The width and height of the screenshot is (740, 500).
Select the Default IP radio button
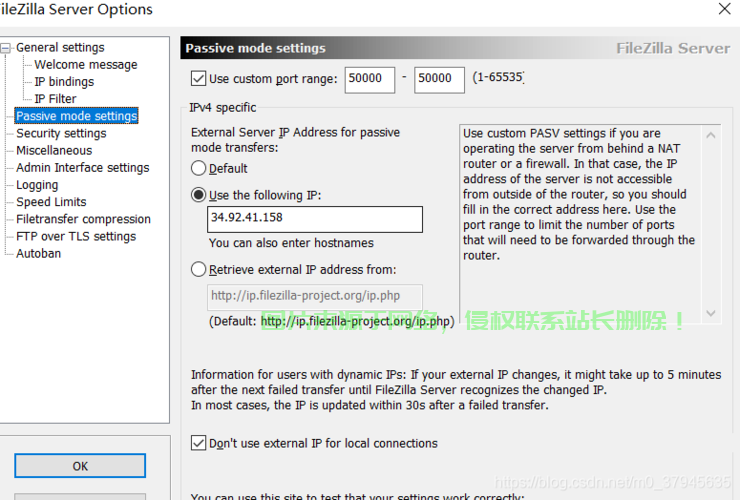[198, 168]
